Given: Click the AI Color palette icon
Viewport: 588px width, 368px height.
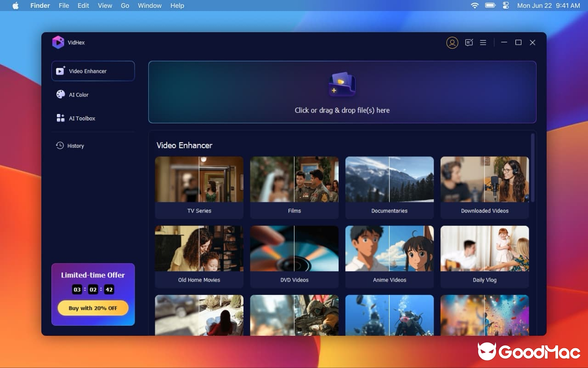Looking at the screenshot, I should 60,94.
